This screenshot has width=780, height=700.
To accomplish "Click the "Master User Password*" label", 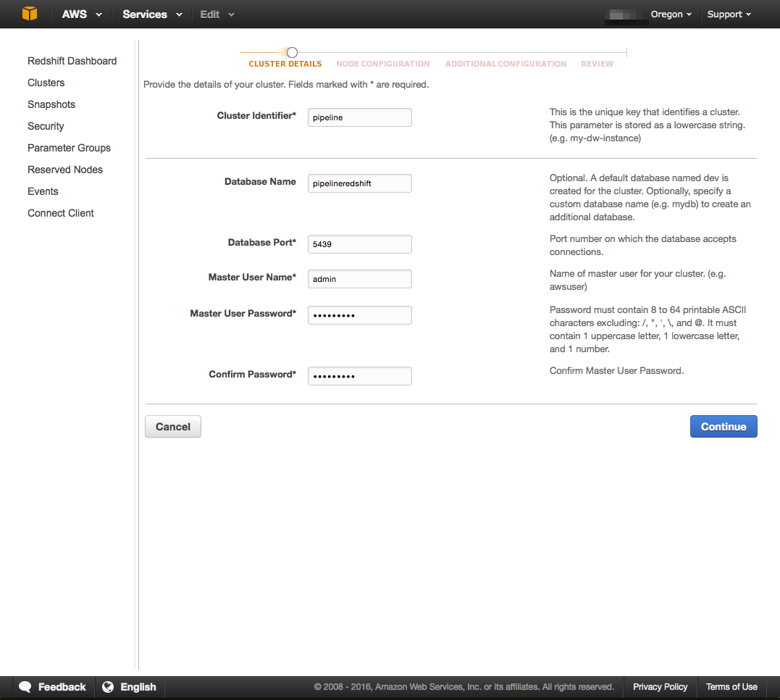I will (243, 314).
